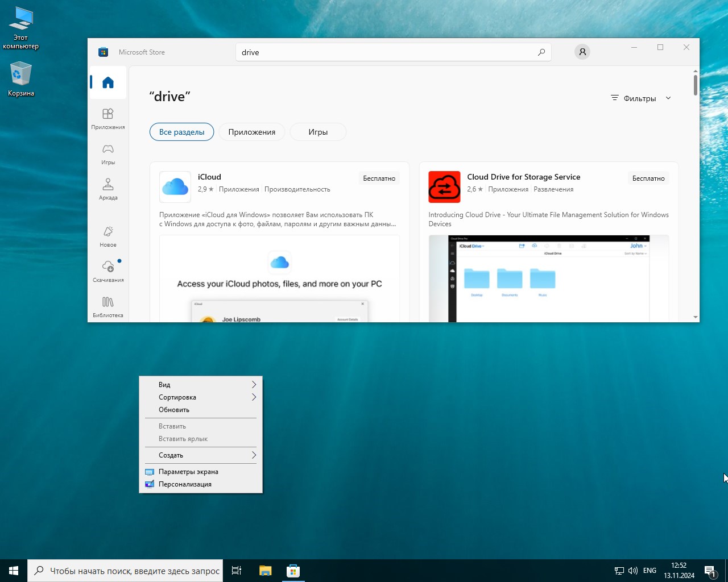728x582 pixels.
Task: Click the Бесплатно button for iCloud
Action: [x=379, y=178]
